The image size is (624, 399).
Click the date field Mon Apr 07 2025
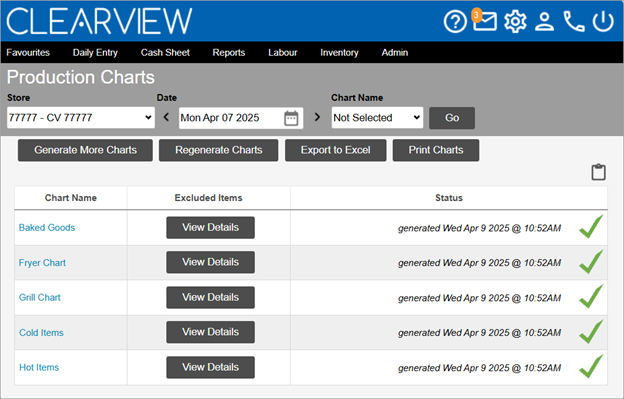coord(241,118)
